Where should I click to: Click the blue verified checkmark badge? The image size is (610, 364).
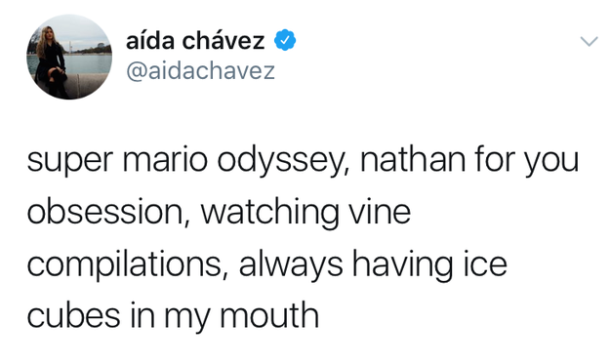(285, 40)
